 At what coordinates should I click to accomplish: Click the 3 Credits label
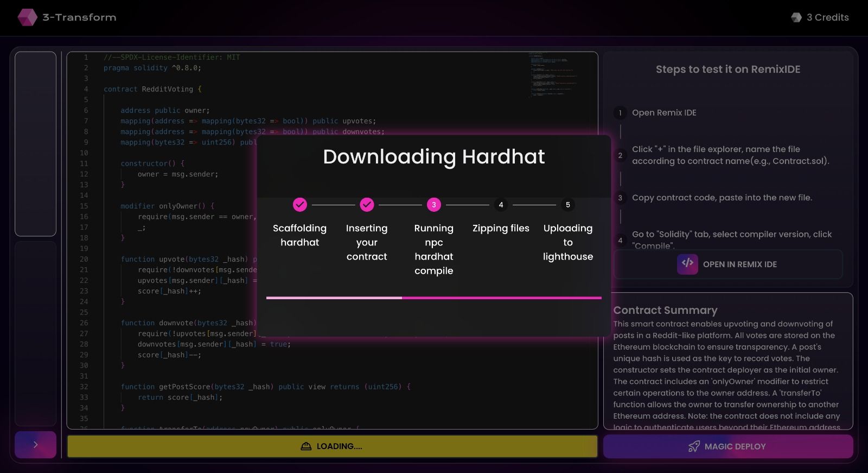(828, 17)
